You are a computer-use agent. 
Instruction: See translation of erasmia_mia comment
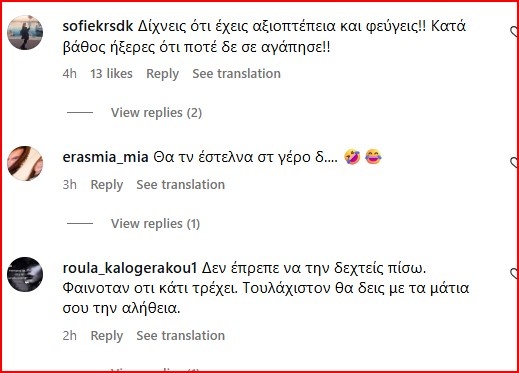click(181, 185)
